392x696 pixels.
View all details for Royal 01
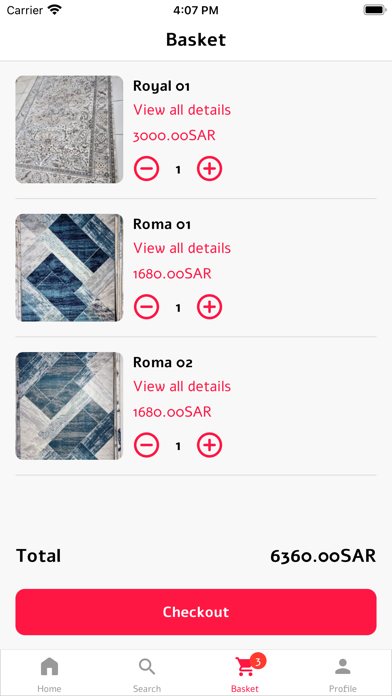click(182, 110)
